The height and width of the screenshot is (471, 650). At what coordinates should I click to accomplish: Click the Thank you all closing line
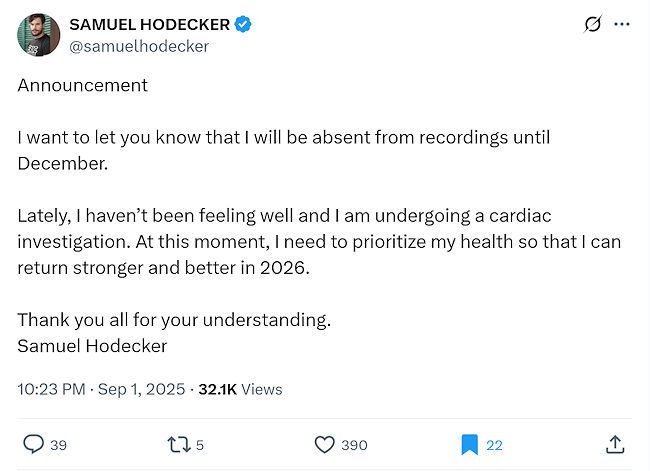tap(173, 320)
